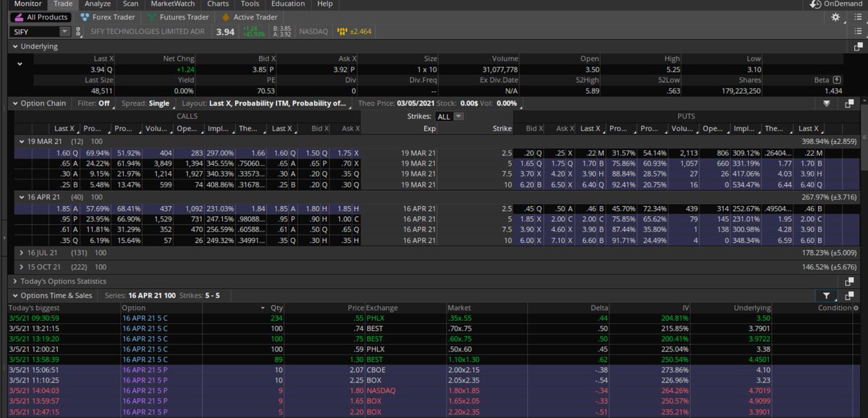Image resolution: width=868 pixels, height=418 pixels.
Task: Click the Futures Trader icon
Action: click(x=153, y=17)
